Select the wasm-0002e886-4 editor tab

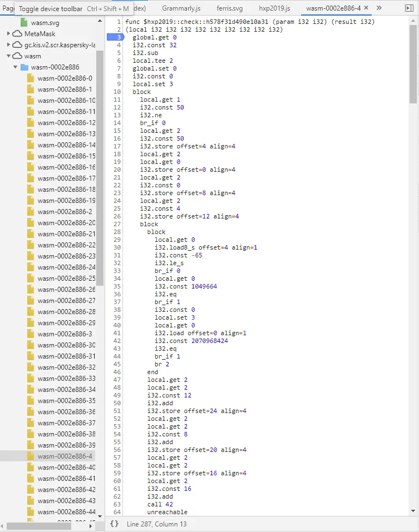333,8
